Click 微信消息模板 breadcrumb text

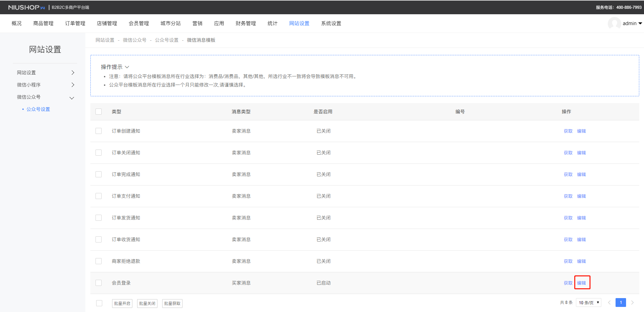point(201,40)
